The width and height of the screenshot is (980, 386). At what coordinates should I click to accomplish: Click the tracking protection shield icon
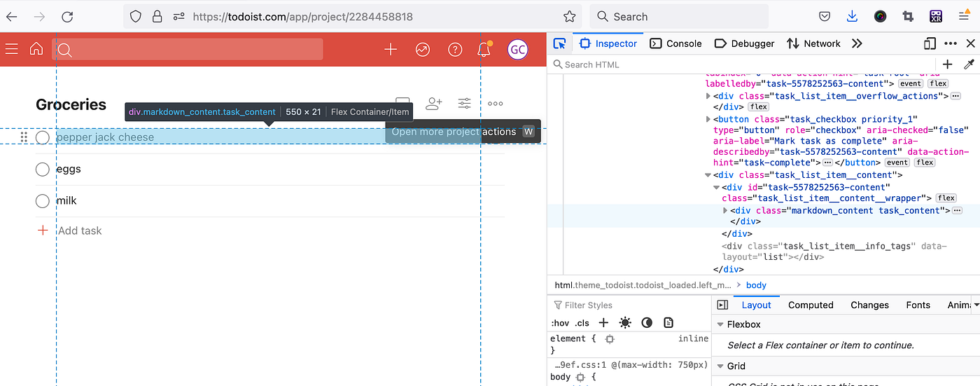coord(136,17)
